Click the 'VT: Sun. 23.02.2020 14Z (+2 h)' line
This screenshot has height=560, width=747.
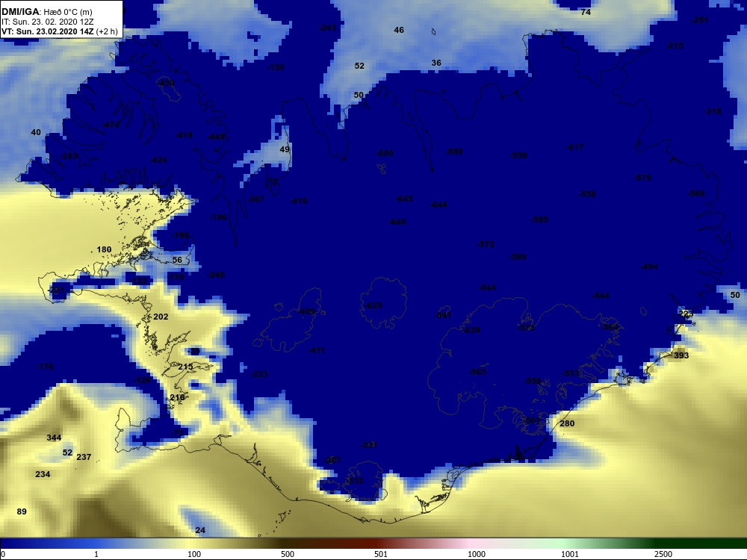pyautogui.click(x=60, y=31)
